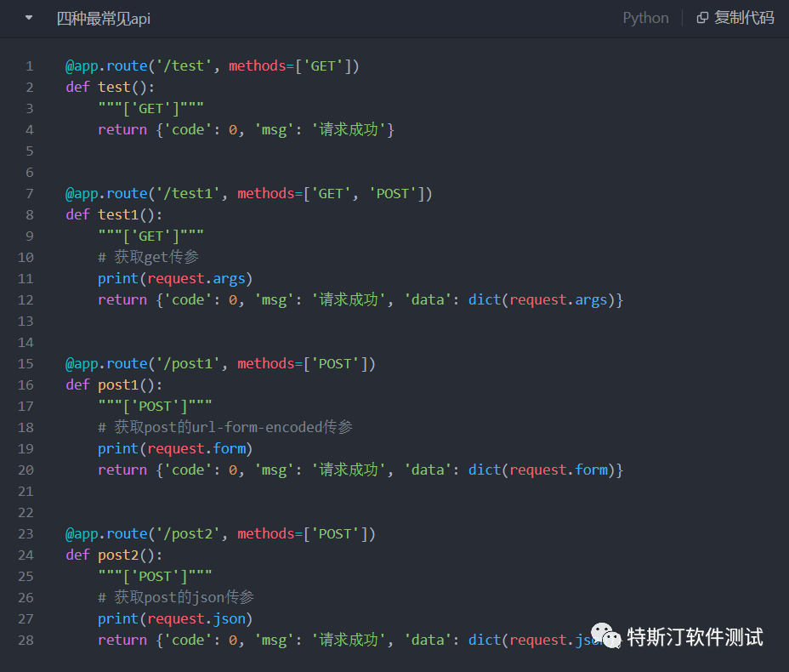Select the Python language label
The width and height of the screenshot is (789, 672).
pos(645,18)
